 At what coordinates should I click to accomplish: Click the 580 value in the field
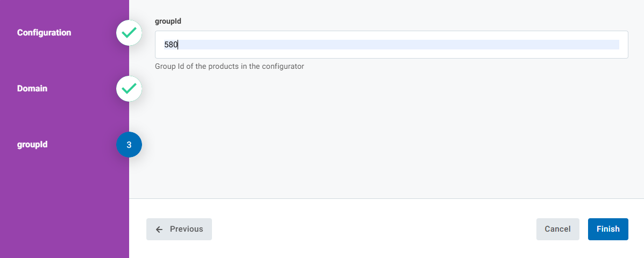point(171,45)
